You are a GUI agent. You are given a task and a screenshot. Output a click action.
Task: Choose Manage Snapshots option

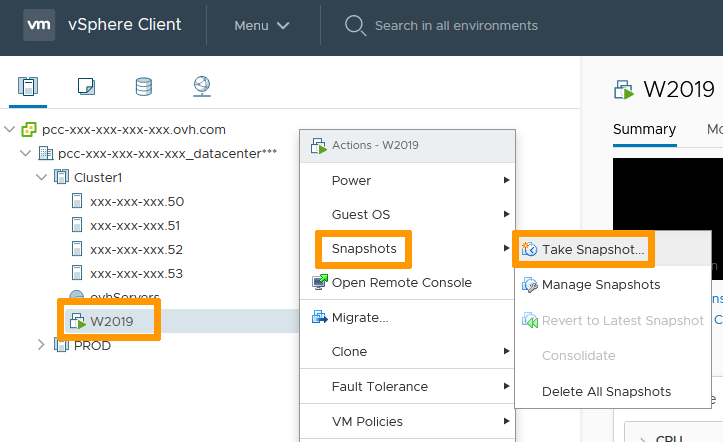click(x=600, y=285)
